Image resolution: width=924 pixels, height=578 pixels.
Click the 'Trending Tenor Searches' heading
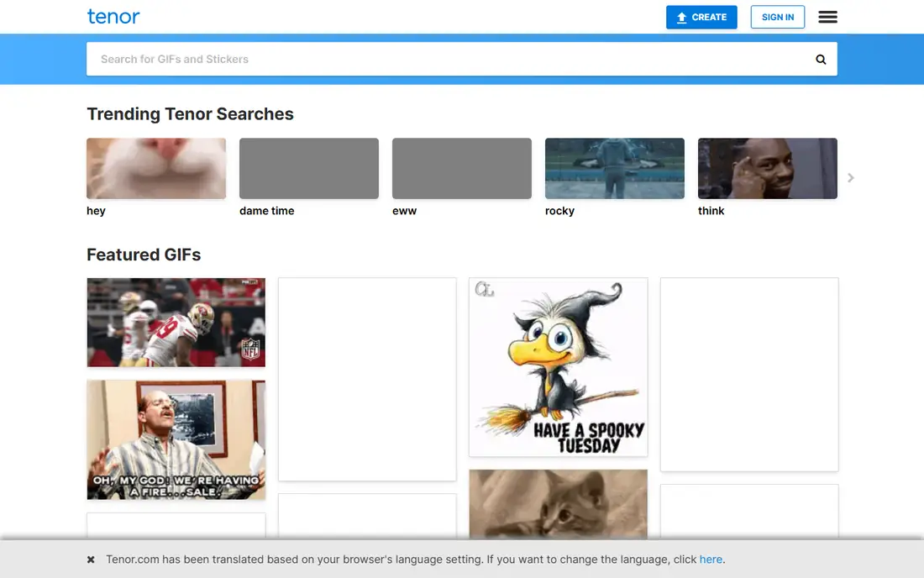click(190, 113)
